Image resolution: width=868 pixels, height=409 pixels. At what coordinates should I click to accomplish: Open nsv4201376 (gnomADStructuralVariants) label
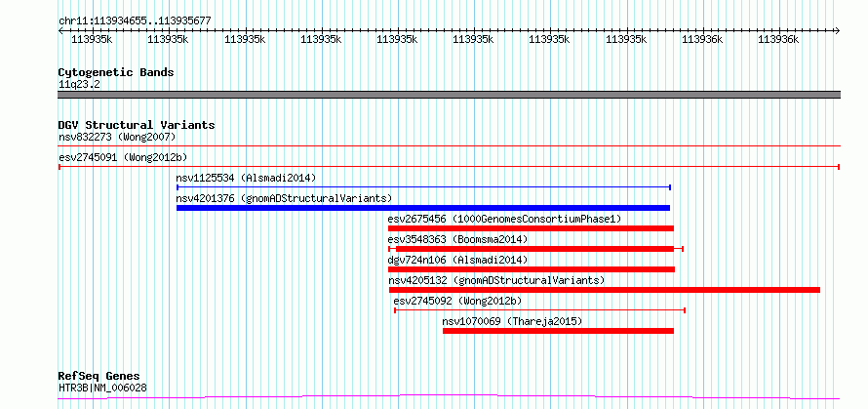(x=284, y=198)
